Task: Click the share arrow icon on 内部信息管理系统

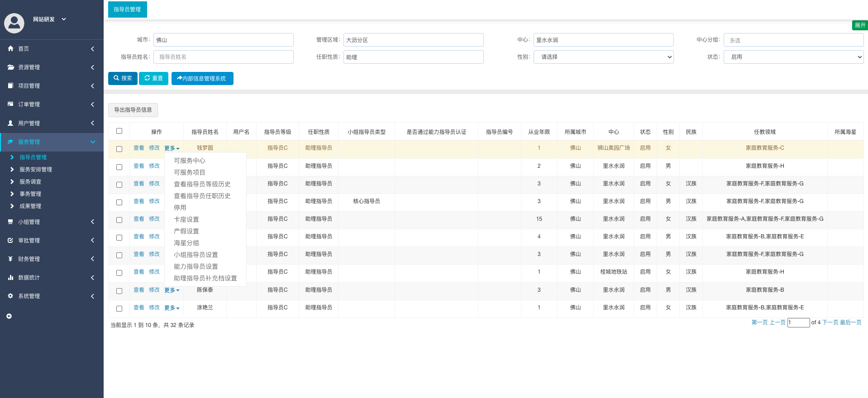Action: pyautogui.click(x=179, y=78)
